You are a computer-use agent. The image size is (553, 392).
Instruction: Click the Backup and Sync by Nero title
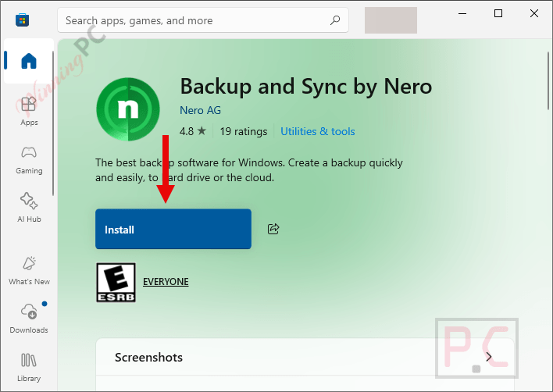pos(306,86)
